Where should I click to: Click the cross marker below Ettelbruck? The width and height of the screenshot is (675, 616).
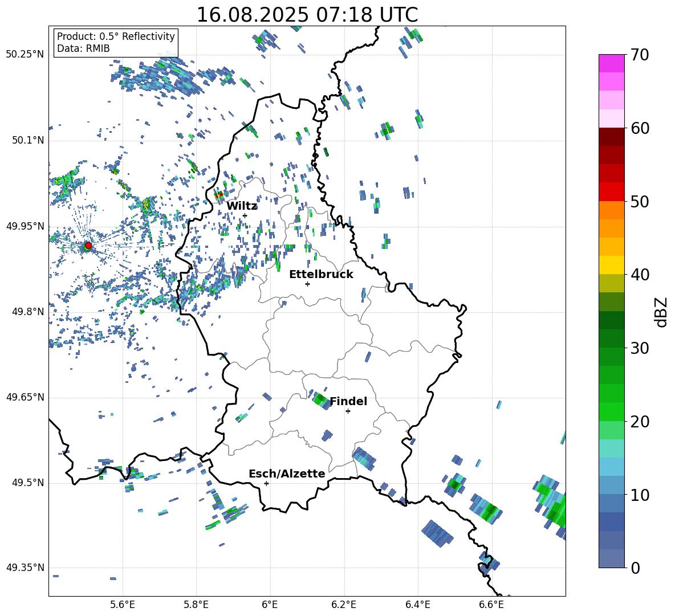tap(307, 284)
